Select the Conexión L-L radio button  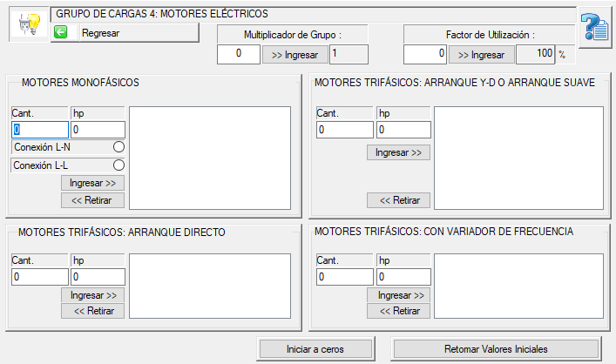click(118, 165)
